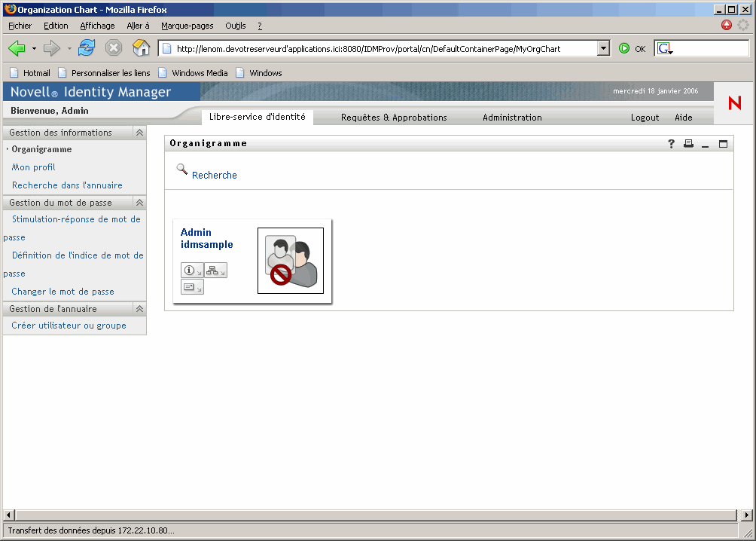Click the Novell N logo
Screen dimensions: 756x541
(x=735, y=102)
